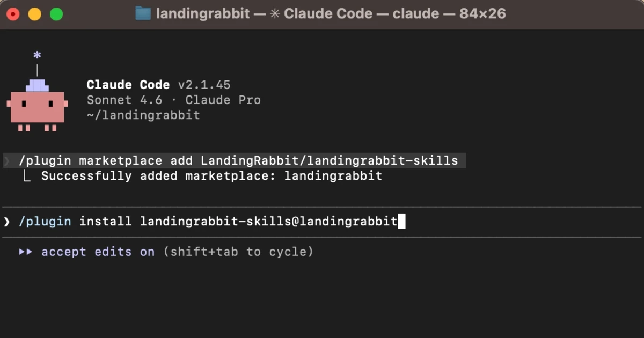Click the block cursor at end of input

[401, 222]
